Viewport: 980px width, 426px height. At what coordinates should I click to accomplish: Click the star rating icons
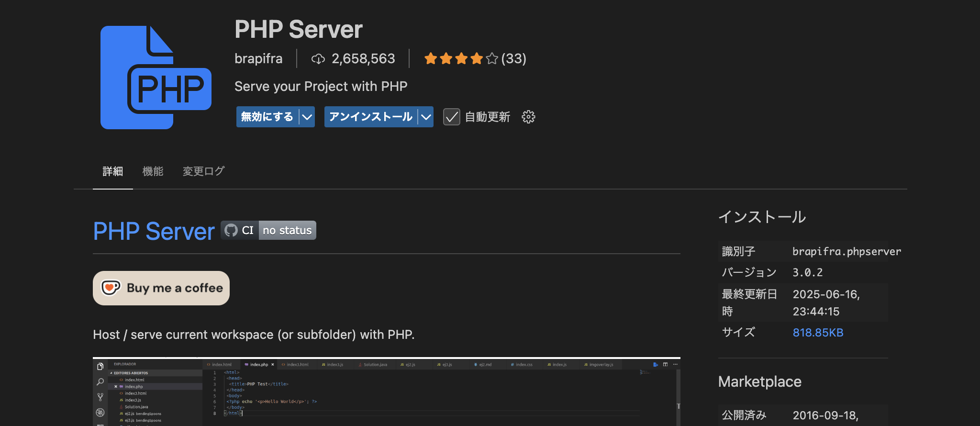tap(461, 59)
